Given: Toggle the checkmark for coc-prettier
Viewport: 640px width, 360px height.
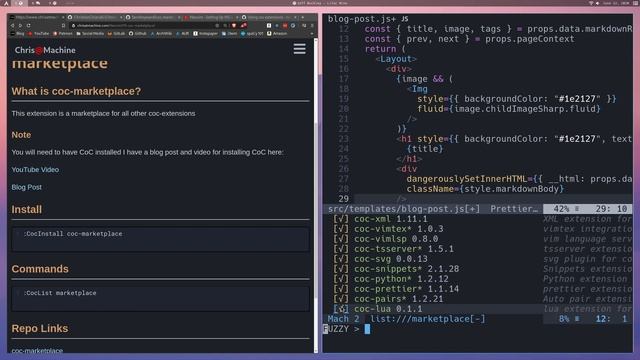Looking at the screenshot, I should (x=341, y=289).
